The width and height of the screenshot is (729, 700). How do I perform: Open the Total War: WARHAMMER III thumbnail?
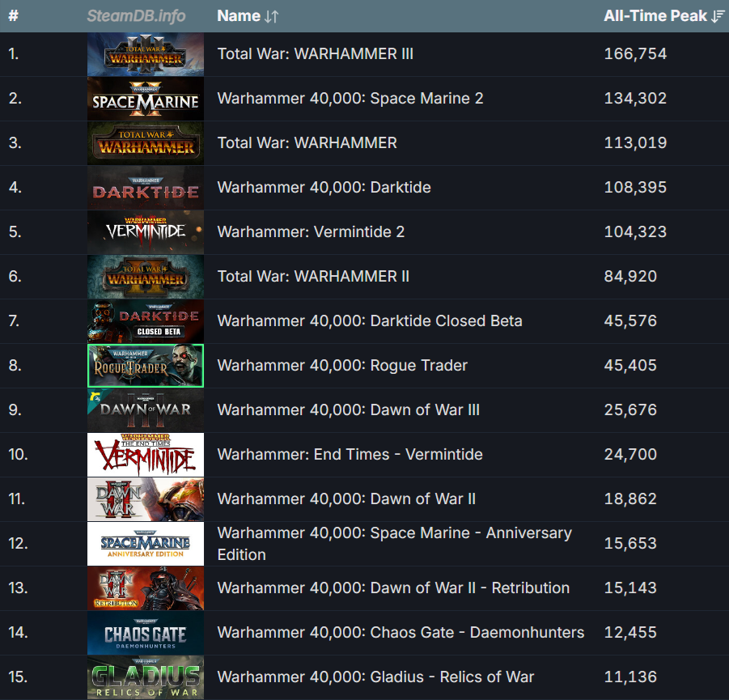[x=146, y=54]
